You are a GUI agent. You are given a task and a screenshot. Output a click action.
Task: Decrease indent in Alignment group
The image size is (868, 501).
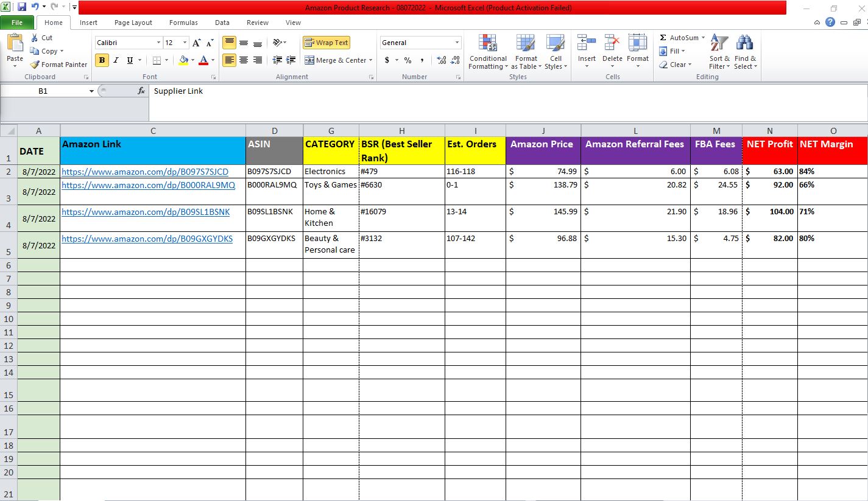(x=277, y=60)
